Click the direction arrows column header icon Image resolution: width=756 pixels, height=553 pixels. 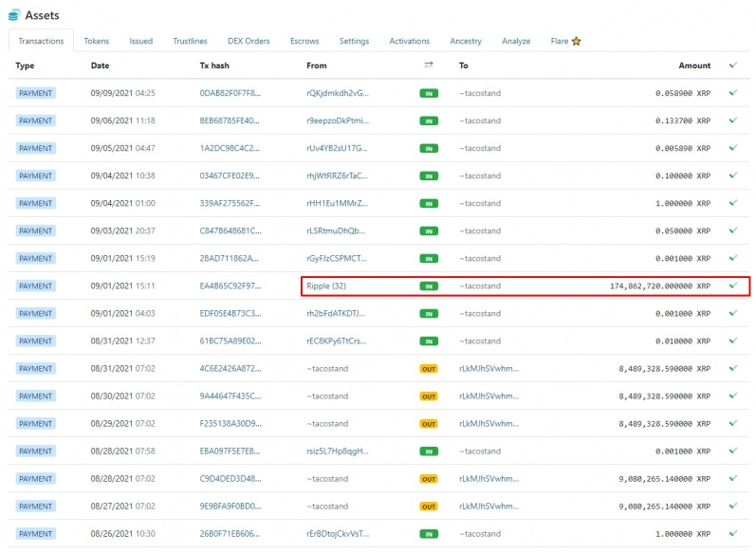(x=428, y=65)
